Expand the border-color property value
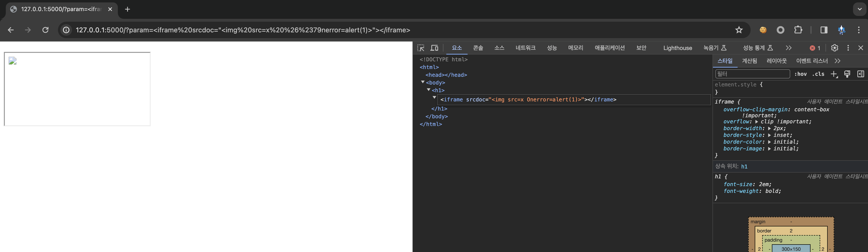868x252 pixels. (x=769, y=142)
